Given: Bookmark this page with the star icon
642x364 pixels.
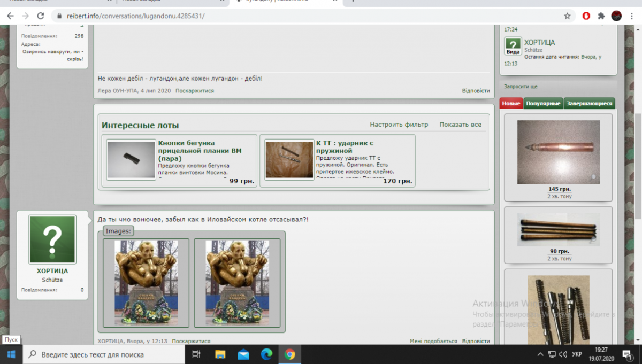Looking at the screenshot, I should (567, 16).
